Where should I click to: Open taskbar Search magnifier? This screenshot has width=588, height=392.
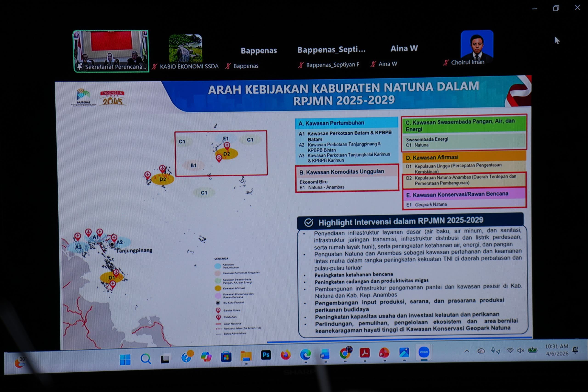(x=145, y=359)
